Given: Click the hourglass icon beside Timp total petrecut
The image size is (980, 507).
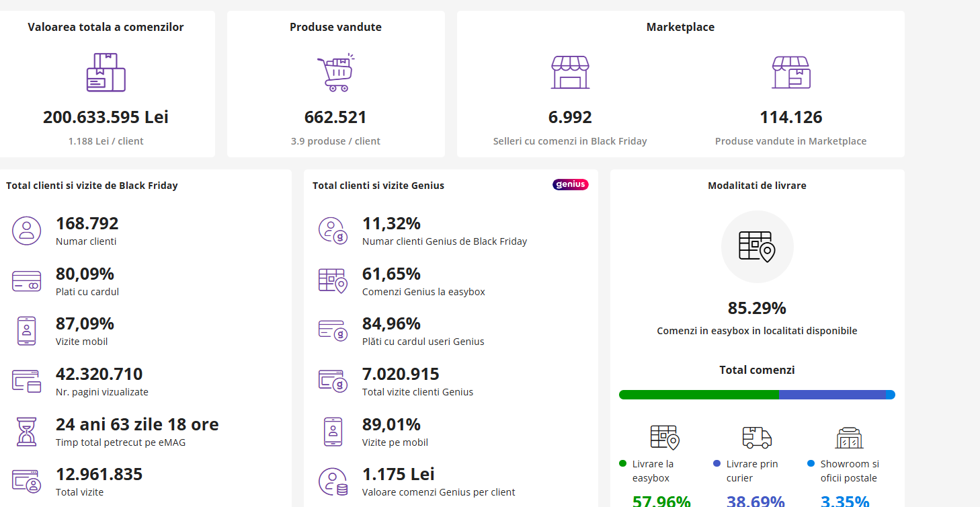Looking at the screenshot, I should coord(27,432).
